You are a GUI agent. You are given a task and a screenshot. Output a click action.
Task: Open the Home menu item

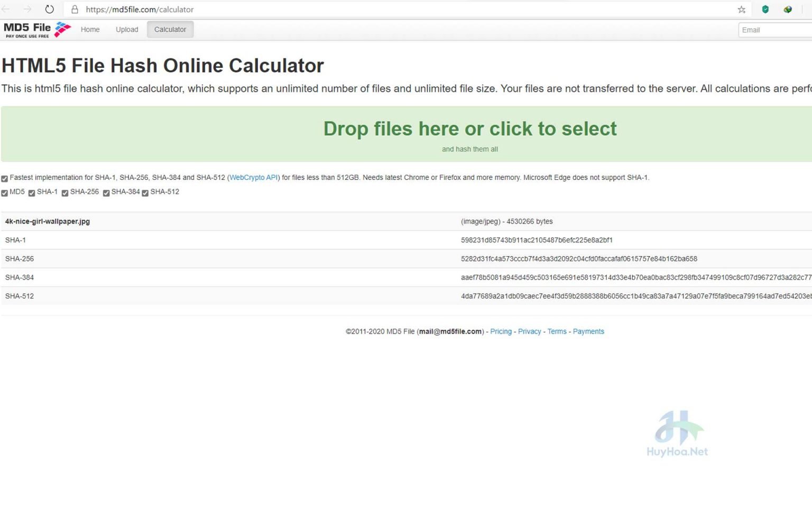pyautogui.click(x=90, y=30)
